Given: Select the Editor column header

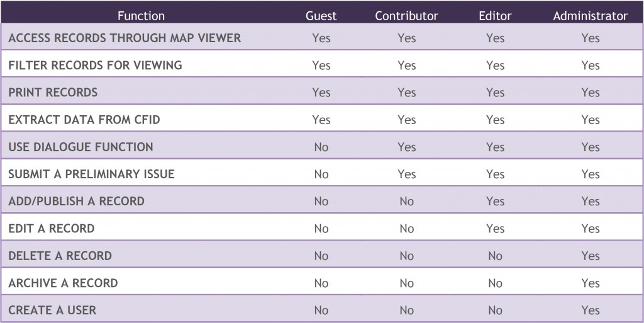Looking at the screenshot, I should 495,16.
